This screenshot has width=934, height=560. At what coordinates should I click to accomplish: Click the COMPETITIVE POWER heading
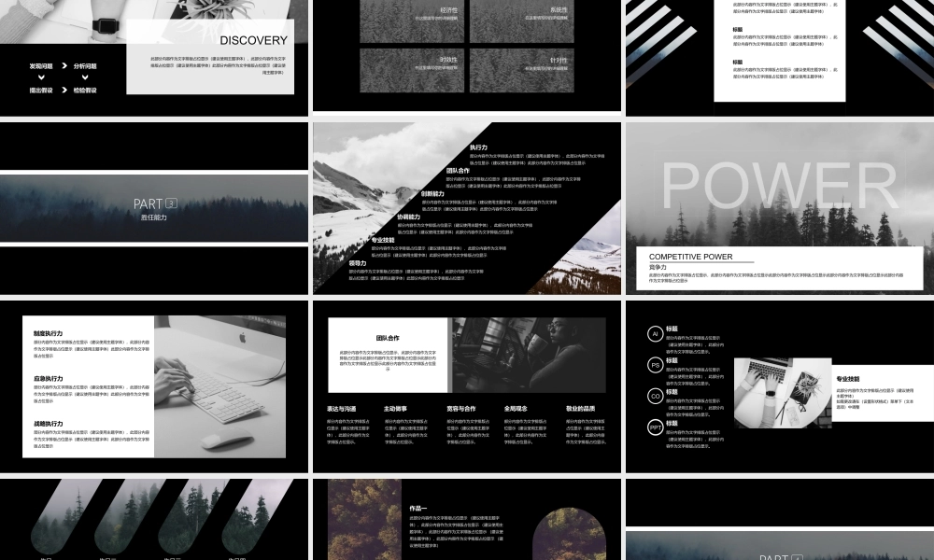[x=691, y=257]
